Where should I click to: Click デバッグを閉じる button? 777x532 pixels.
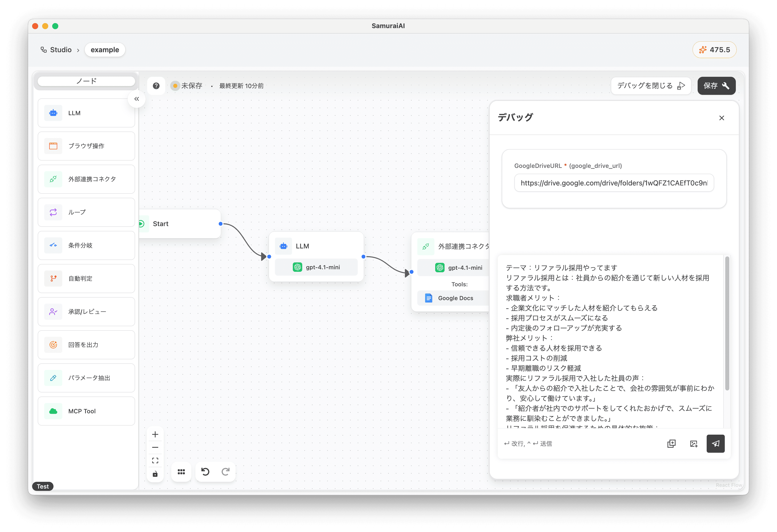[x=651, y=86]
